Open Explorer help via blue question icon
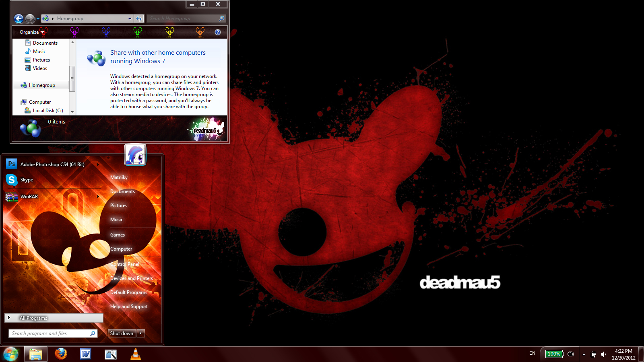Image resolution: width=644 pixels, height=362 pixels. pyautogui.click(x=218, y=32)
